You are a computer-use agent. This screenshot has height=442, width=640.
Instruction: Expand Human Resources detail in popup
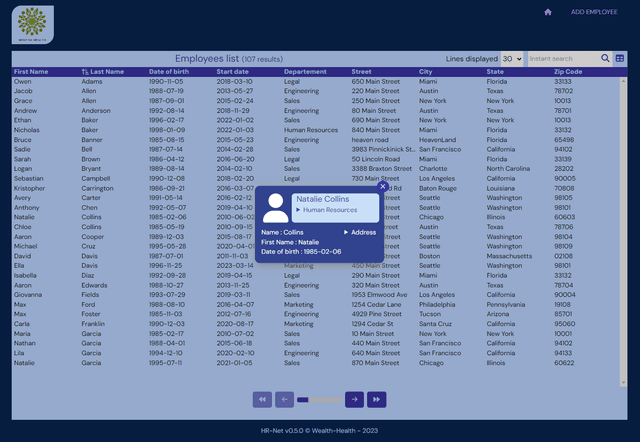tap(327, 210)
